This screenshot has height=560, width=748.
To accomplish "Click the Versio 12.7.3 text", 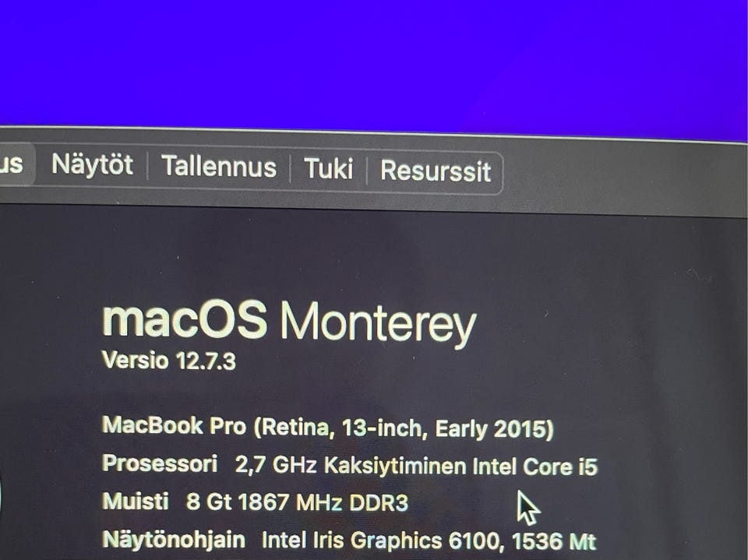I will tap(169, 361).
